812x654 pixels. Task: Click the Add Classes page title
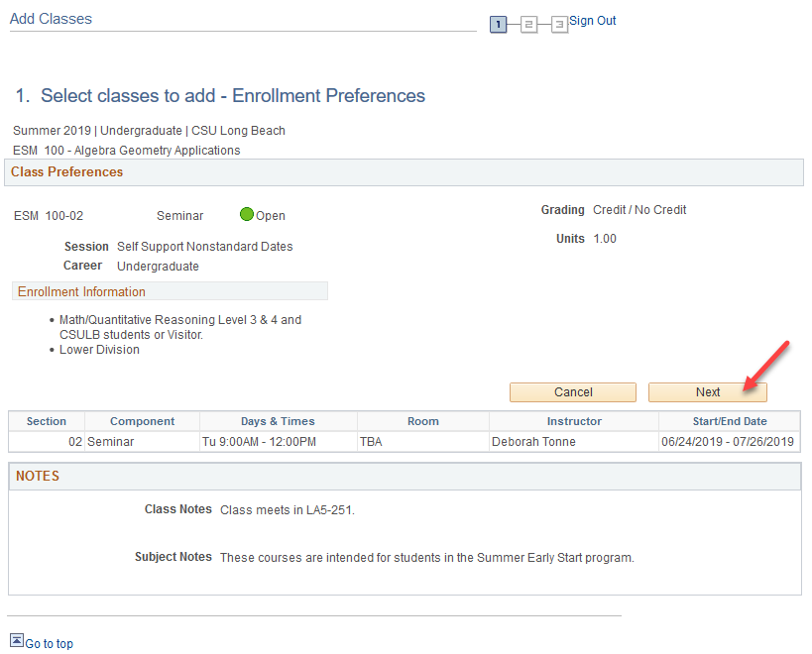[x=51, y=19]
